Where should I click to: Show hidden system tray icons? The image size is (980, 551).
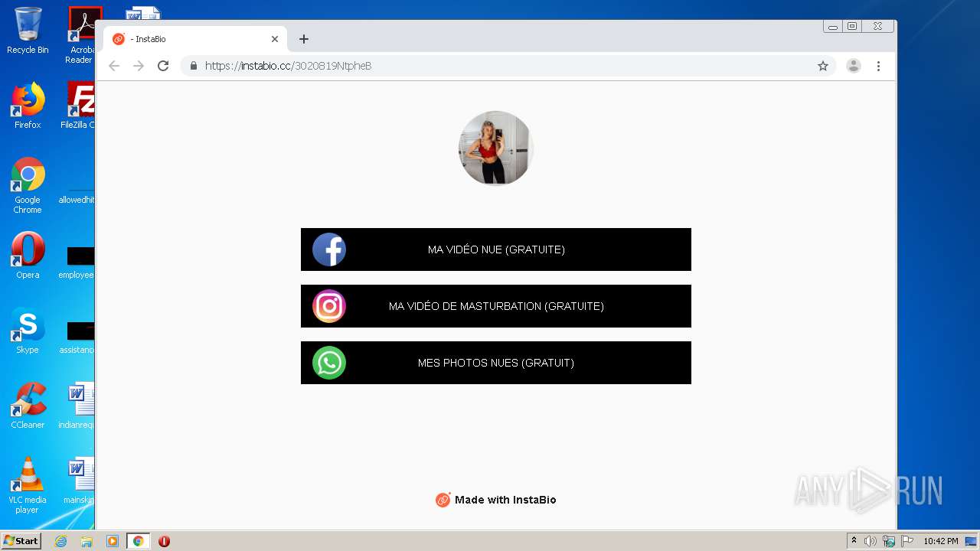pyautogui.click(x=854, y=541)
